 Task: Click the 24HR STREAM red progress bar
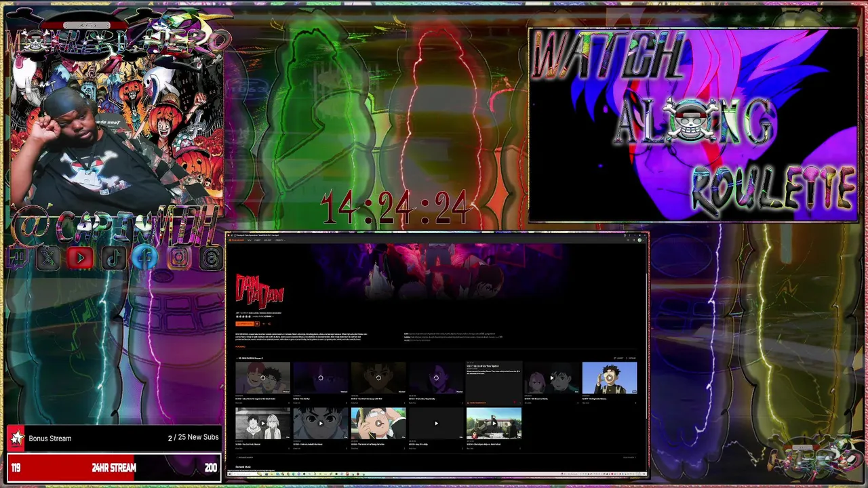coord(113,468)
